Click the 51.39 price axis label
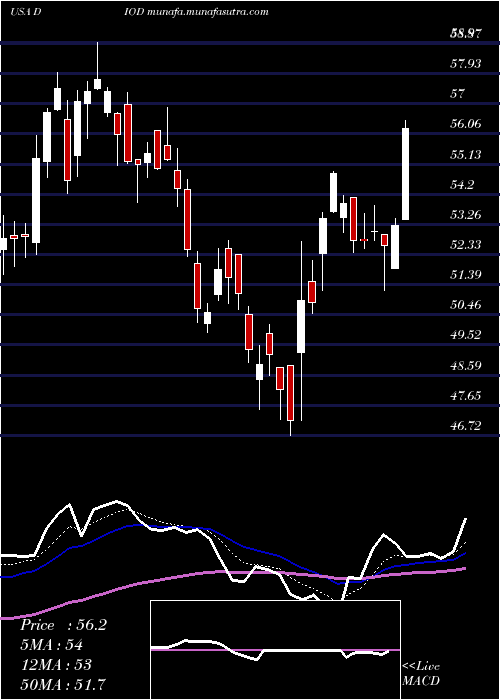Viewport: 500px width, 700px height. [466, 275]
